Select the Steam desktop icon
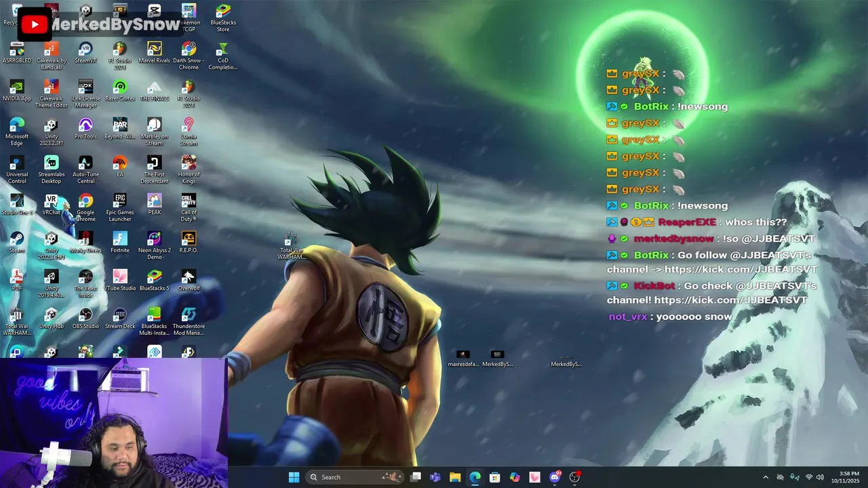Screen dimensions: 868x488 point(17,243)
